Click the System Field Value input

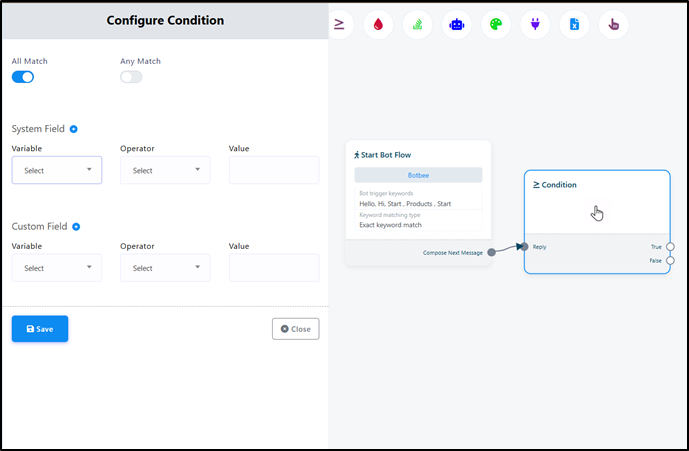[x=274, y=170]
